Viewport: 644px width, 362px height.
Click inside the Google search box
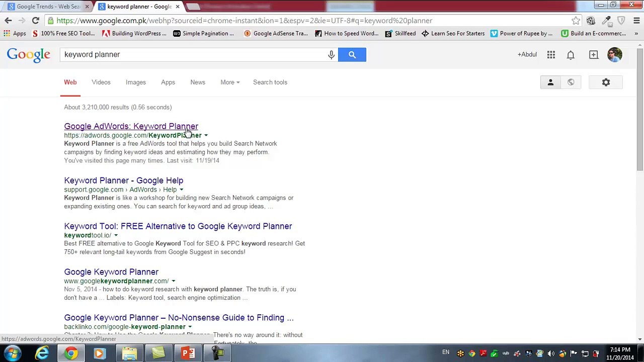click(x=194, y=54)
